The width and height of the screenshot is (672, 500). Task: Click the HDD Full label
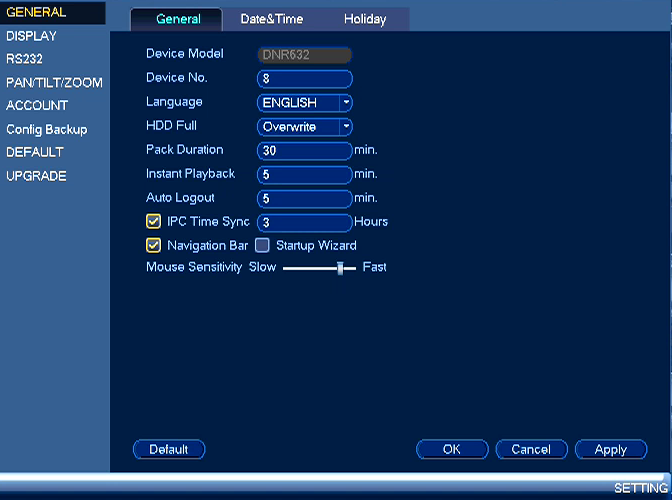171,126
